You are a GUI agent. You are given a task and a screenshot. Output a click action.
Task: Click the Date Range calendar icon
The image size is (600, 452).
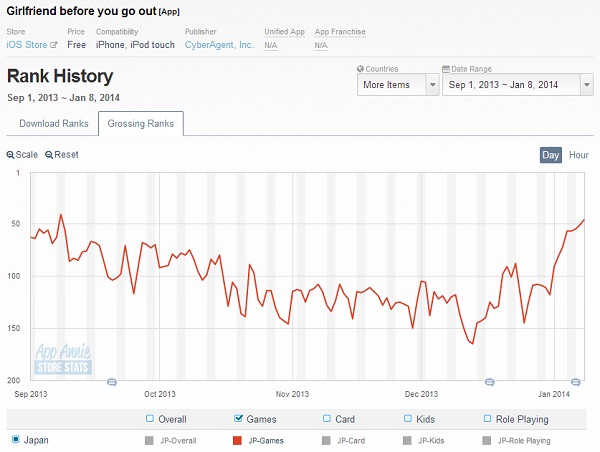pos(447,68)
